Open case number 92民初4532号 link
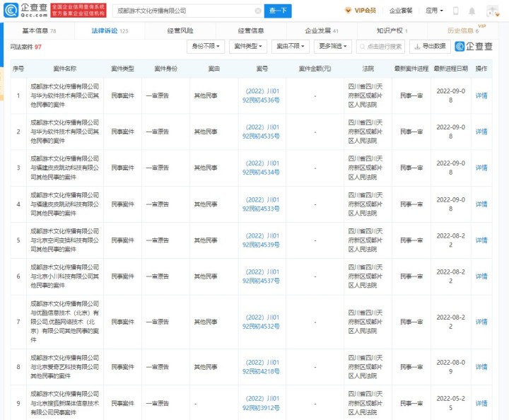The height and width of the screenshot is (420, 509). click(261, 322)
